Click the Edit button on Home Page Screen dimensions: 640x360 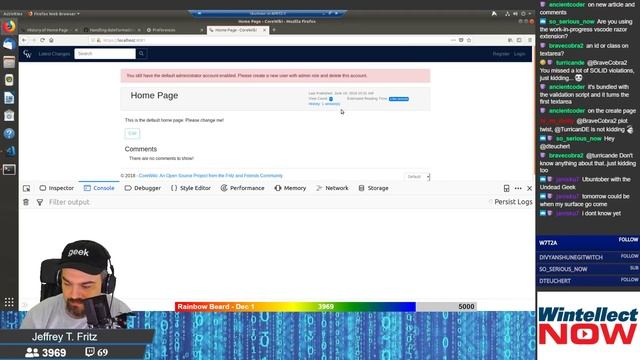tap(132, 133)
